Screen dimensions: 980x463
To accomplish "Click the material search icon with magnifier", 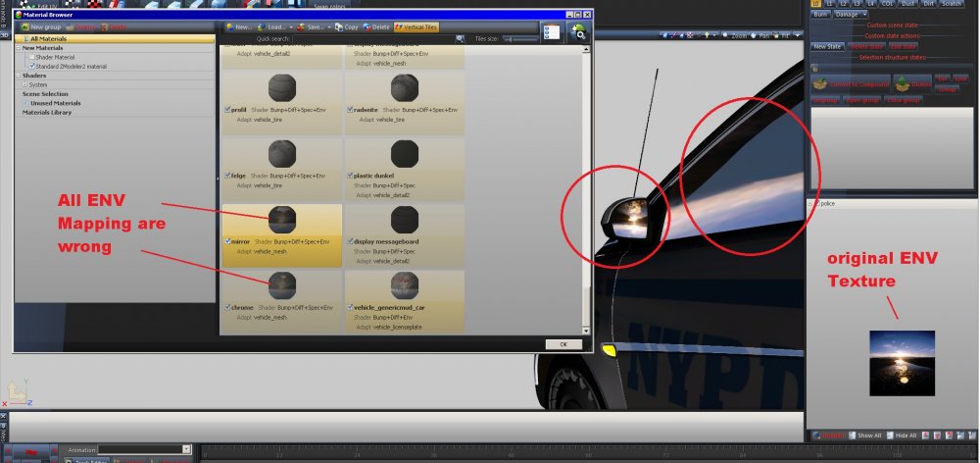I will click(x=578, y=32).
